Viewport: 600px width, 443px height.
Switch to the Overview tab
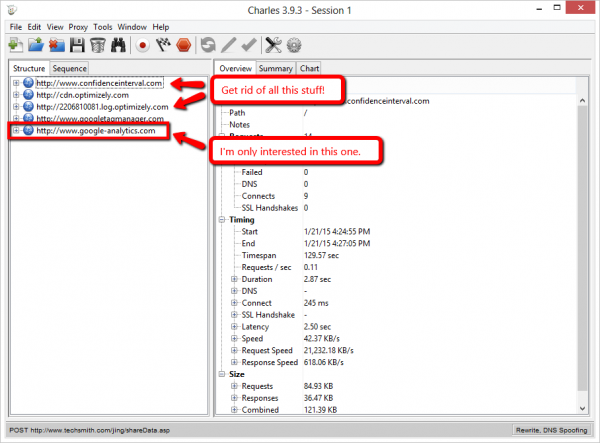(x=235, y=68)
